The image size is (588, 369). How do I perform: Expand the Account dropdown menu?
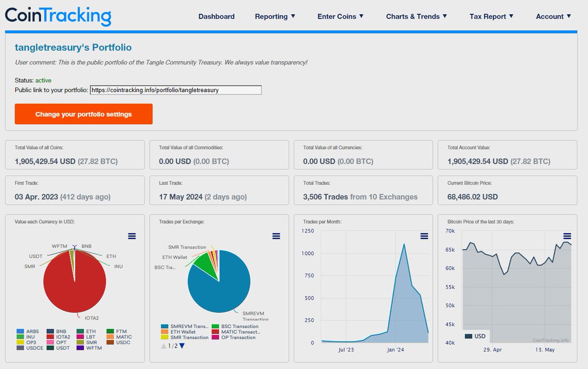coord(554,17)
